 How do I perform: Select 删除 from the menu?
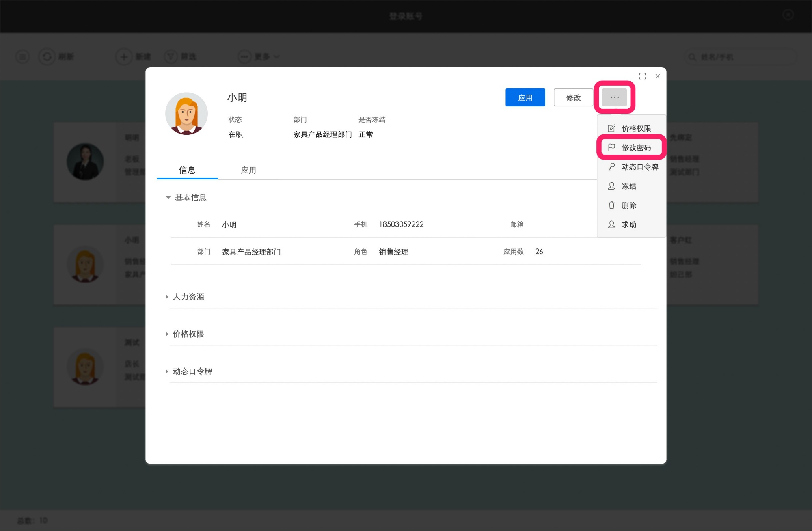[631, 205]
